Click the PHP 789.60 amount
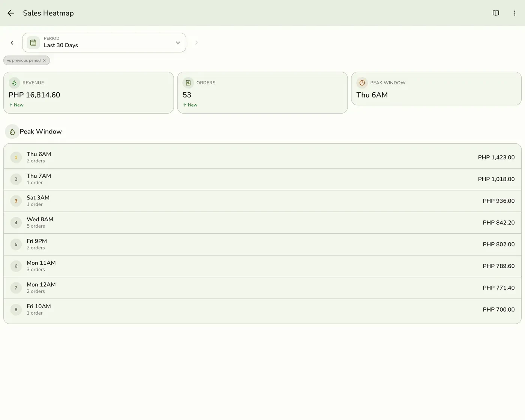The height and width of the screenshot is (420, 525). point(499,266)
